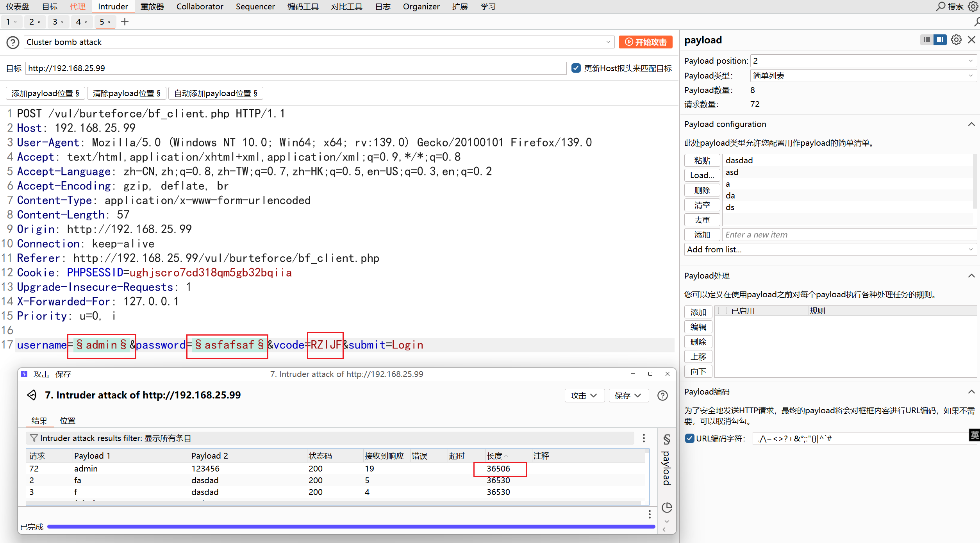Click the search magnifier icon in top bar
Screen dimensions: 980x543
(x=941, y=7)
